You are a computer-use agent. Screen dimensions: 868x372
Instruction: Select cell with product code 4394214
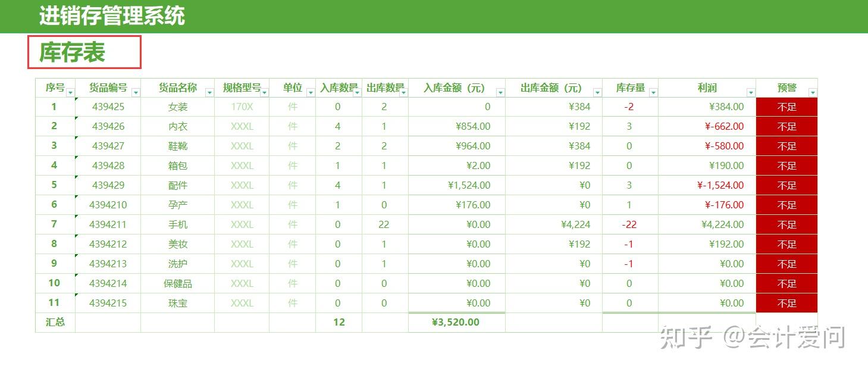[108, 283]
